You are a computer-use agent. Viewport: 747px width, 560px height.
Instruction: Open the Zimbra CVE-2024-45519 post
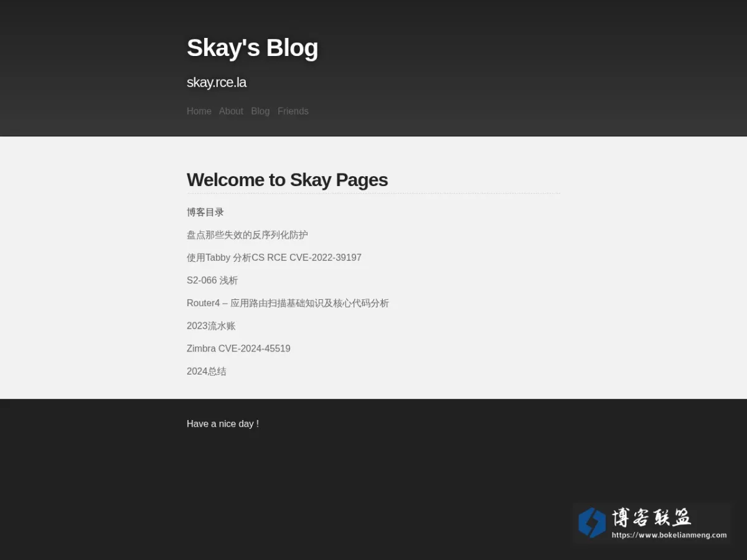click(x=238, y=348)
